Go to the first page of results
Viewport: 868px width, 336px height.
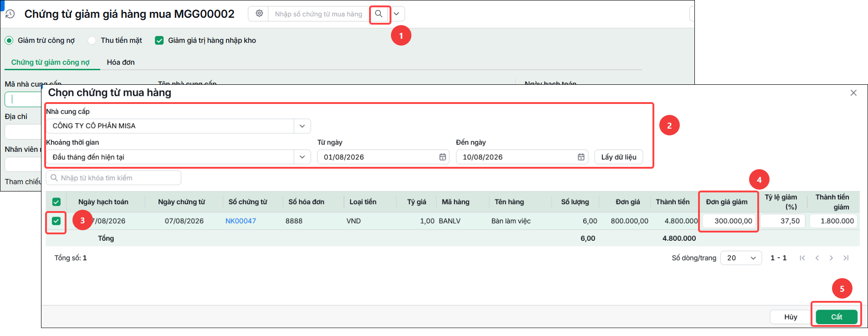802,258
